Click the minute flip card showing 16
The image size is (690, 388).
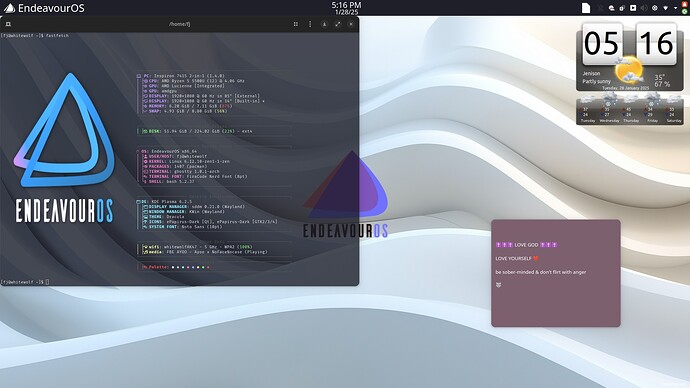(x=656, y=43)
